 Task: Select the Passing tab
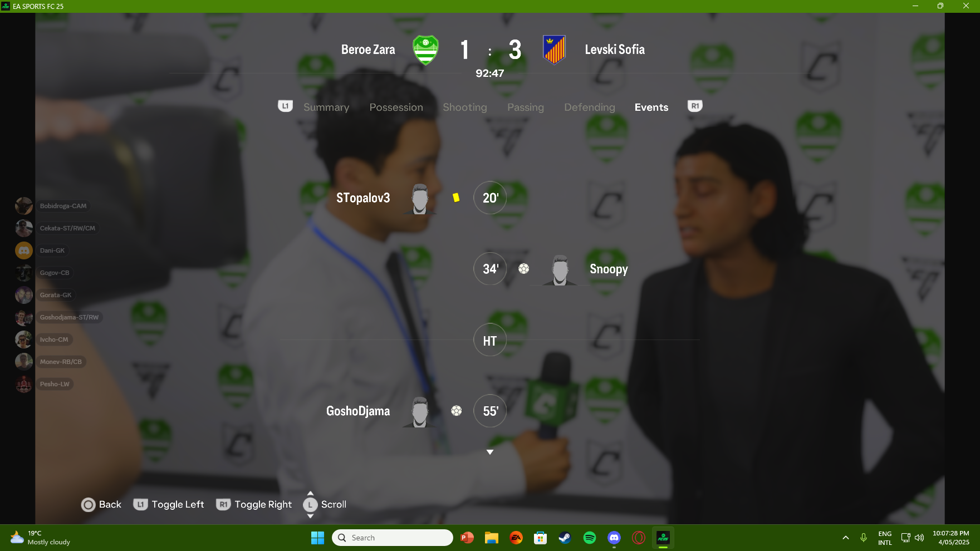tap(526, 107)
